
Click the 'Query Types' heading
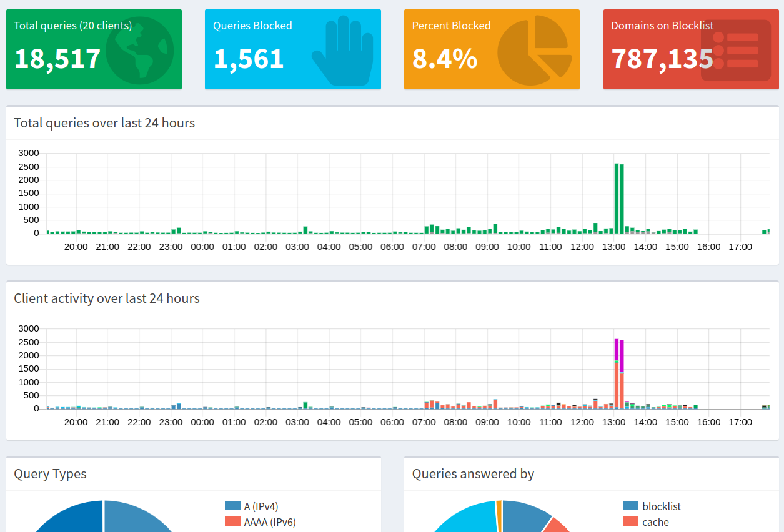click(51, 474)
